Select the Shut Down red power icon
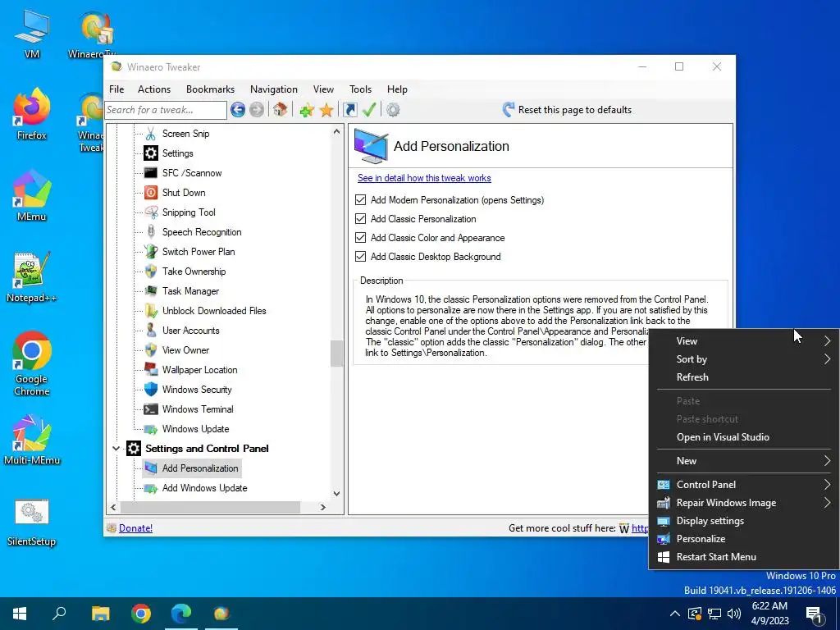The width and height of the screenshot is (840, 630). point(151,192)
